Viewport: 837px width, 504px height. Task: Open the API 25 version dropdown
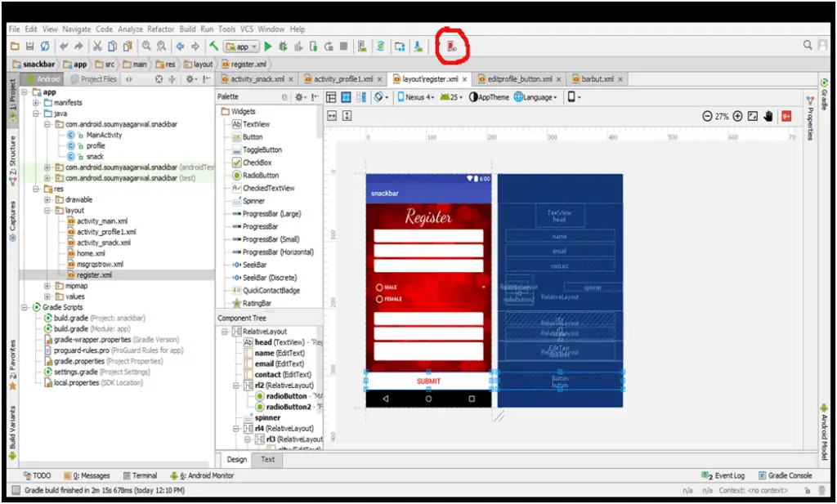pos(454,97)
